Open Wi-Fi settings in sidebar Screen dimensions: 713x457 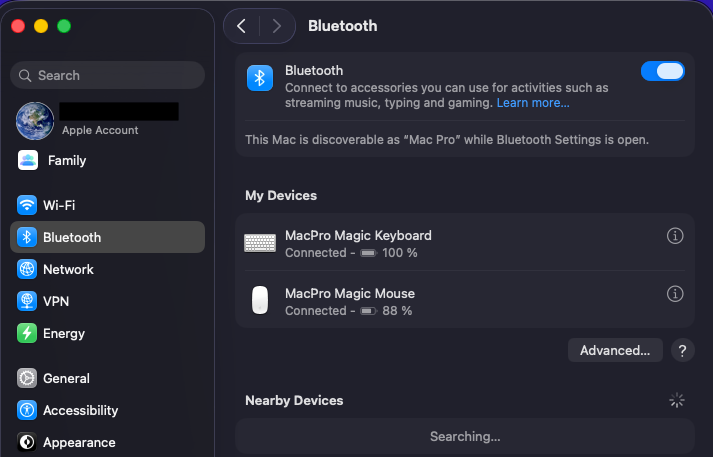pyautogui.click(x=107, y=205)
